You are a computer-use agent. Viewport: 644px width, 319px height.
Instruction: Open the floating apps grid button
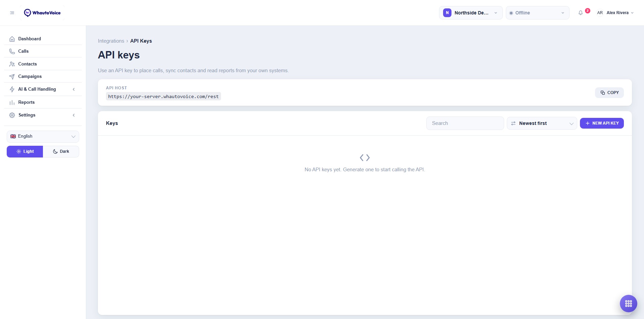coord(628,304)
